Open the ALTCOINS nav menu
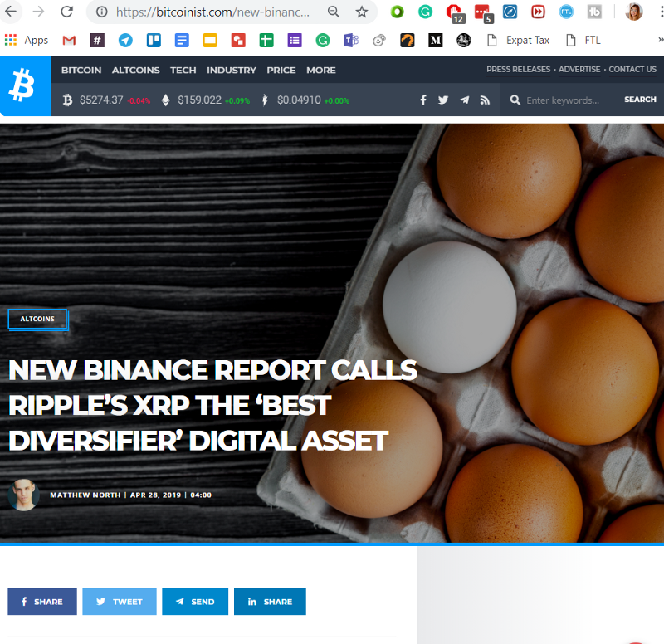Screen dimensions: 664x644 point(135,71)
